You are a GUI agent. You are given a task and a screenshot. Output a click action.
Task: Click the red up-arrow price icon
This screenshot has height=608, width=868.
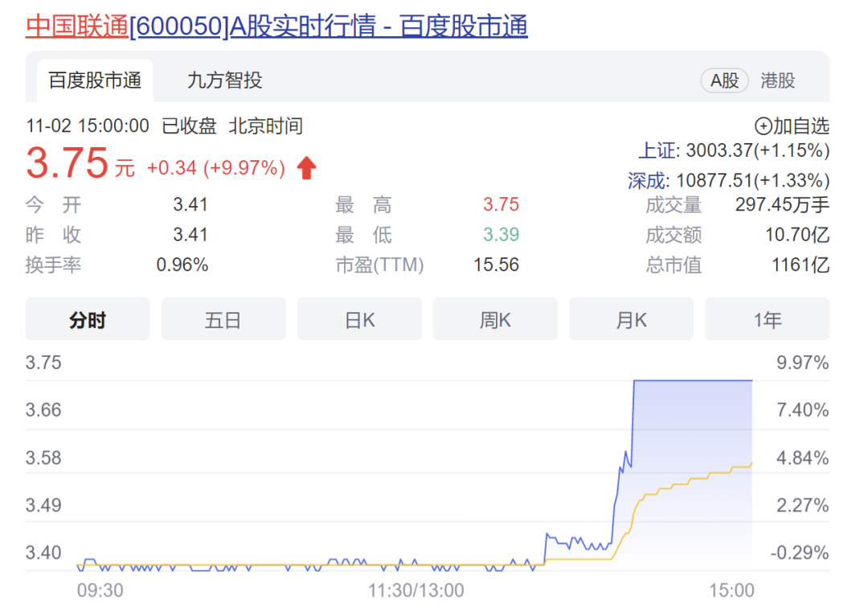click(307, 168)
